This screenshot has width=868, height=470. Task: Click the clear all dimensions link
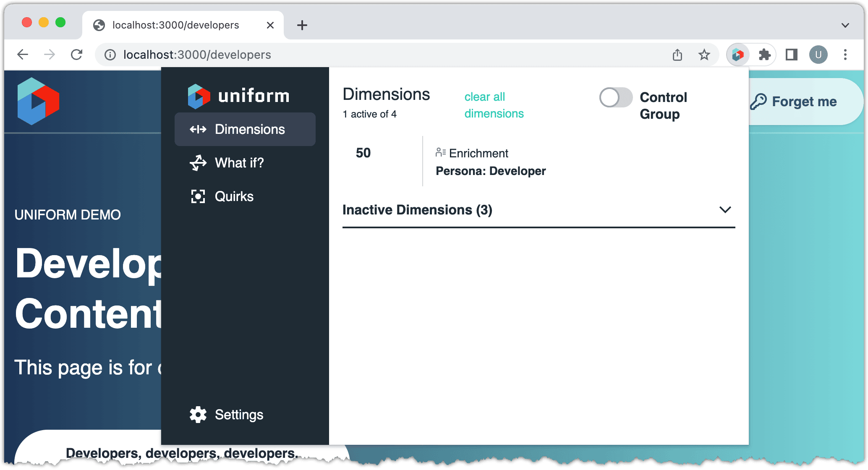(x=494, y=105)
